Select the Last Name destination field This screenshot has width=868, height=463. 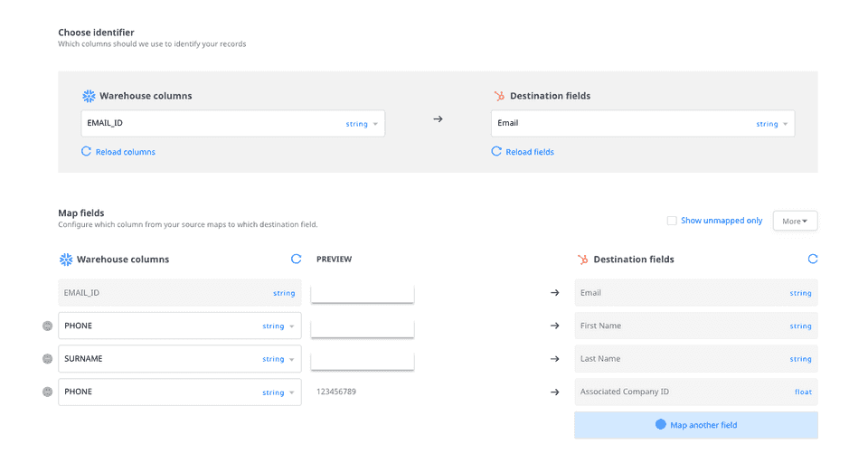click(695, 359)
